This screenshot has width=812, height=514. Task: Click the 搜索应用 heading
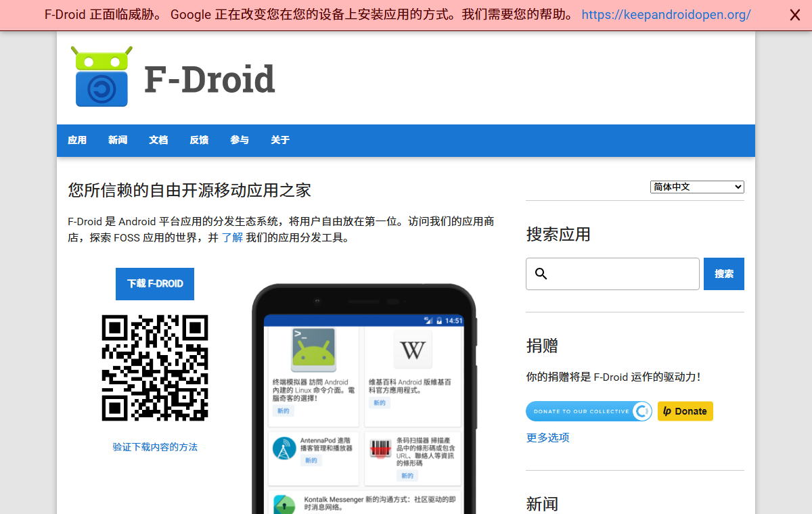tap(558, 235)
